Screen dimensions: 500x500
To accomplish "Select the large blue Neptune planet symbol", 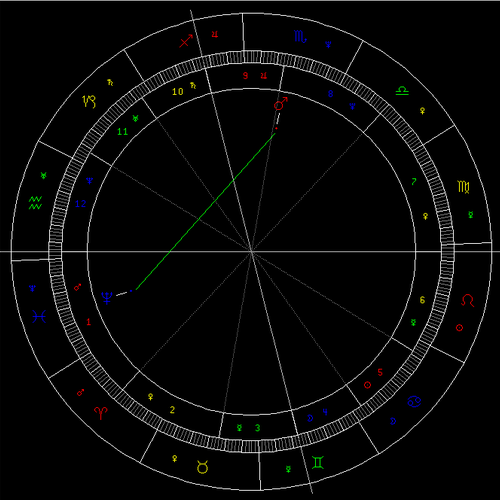I will tap(107, 298).
